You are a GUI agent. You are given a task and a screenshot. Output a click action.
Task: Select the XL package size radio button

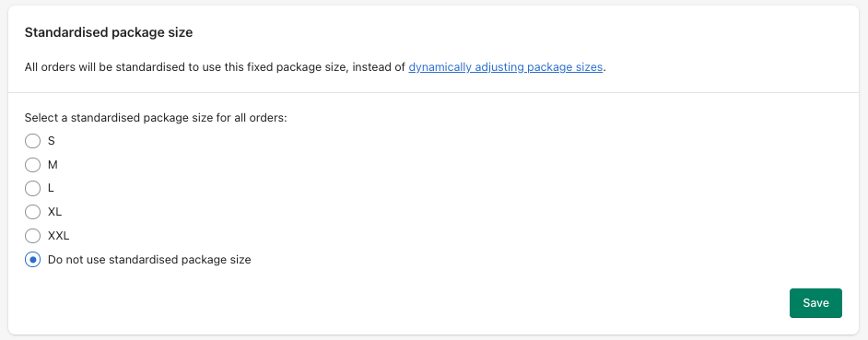click(32, 212)
